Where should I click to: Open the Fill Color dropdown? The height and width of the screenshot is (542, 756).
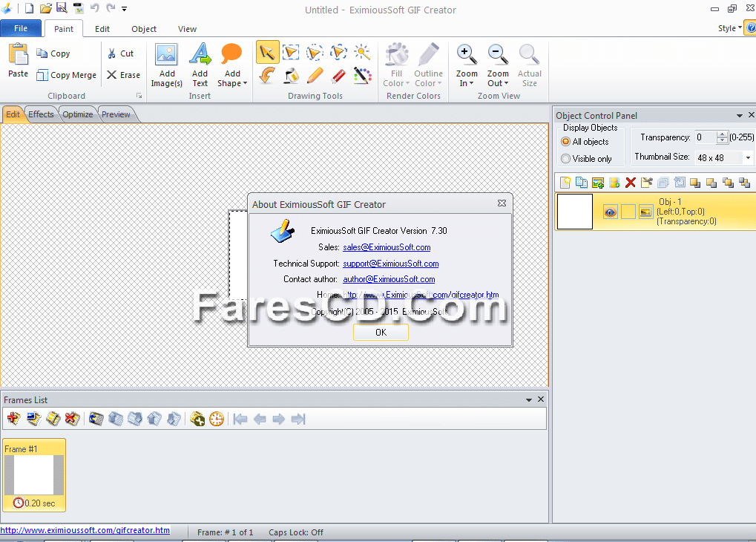[x=396, y=83]
